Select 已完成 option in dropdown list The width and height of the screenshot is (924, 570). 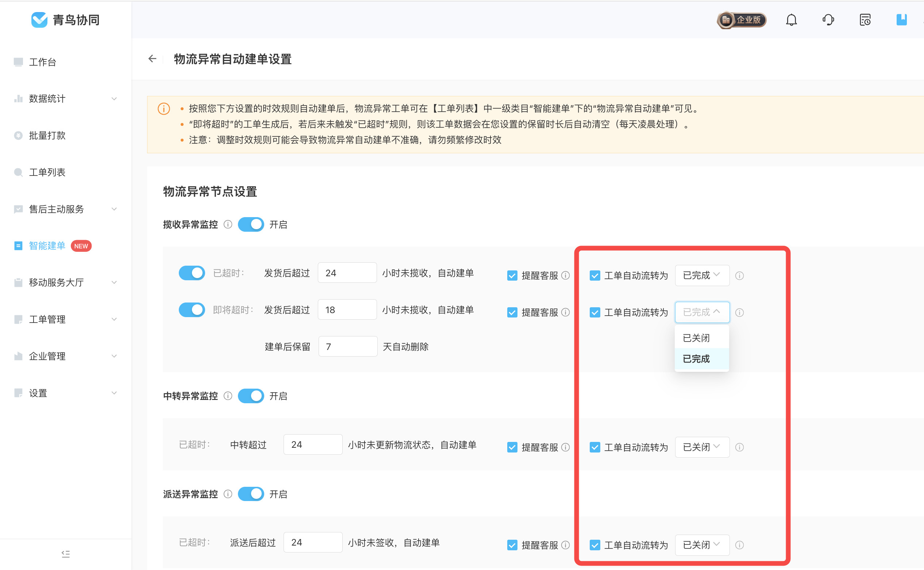coord(702,359)
